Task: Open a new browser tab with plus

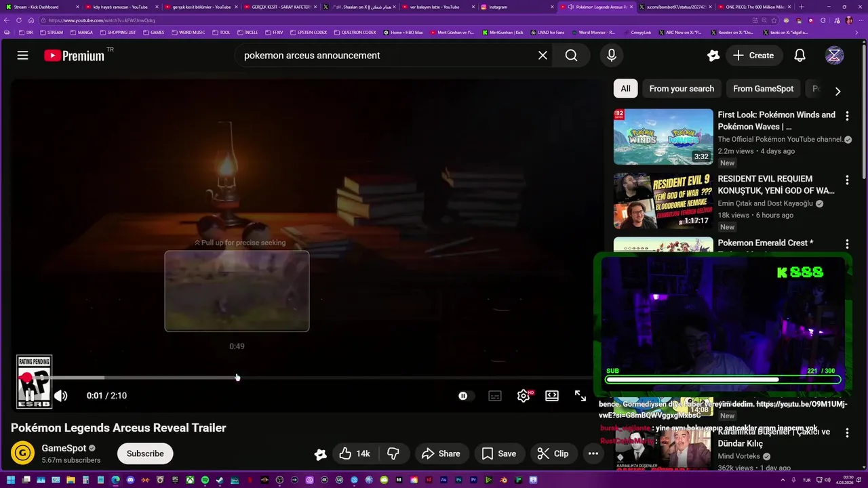Action: point(802,7)
